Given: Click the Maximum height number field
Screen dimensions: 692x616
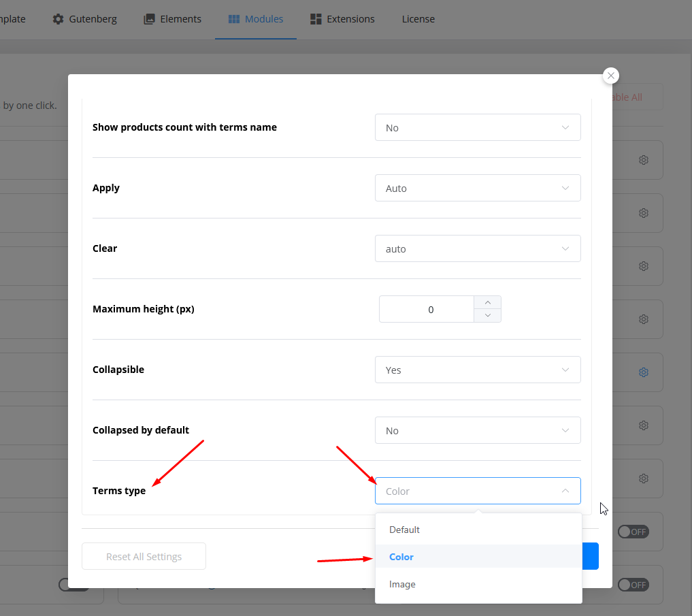Looking at the screenshot, I should (427, 309).
